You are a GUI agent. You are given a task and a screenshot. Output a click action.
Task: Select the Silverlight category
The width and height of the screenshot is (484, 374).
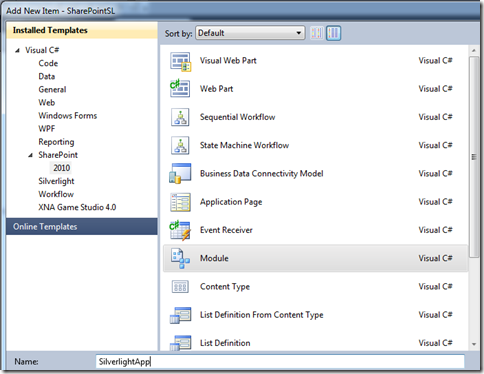(x=56, y=181)
